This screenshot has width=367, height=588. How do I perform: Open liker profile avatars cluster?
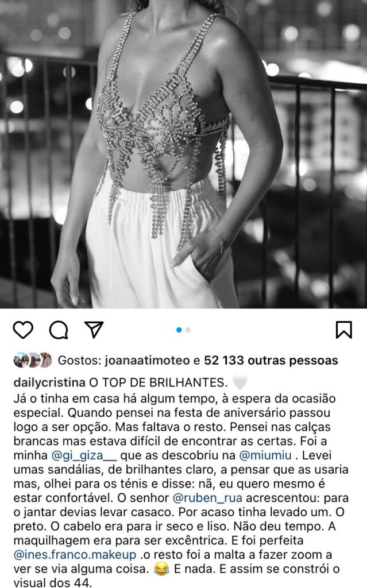pyautogui.click(x=33, y=361)
